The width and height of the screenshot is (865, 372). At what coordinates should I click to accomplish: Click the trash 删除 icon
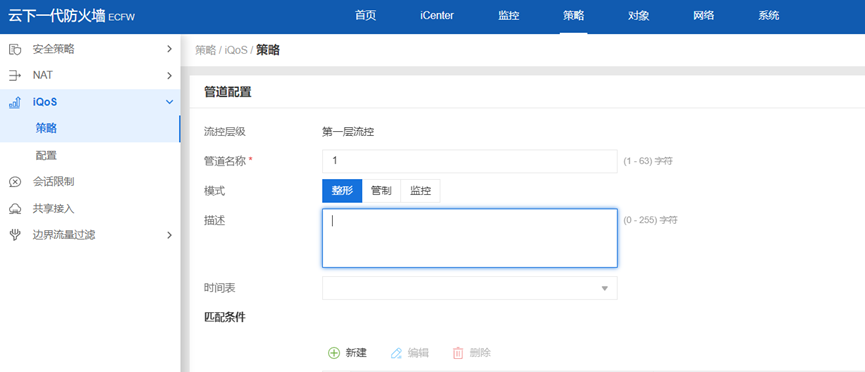click(458, 353)
